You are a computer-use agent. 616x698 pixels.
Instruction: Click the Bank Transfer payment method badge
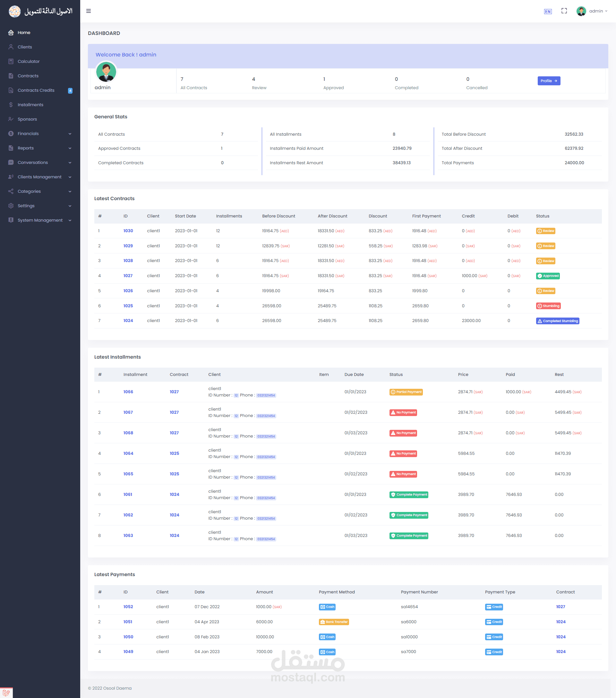[x=334, y=622]
